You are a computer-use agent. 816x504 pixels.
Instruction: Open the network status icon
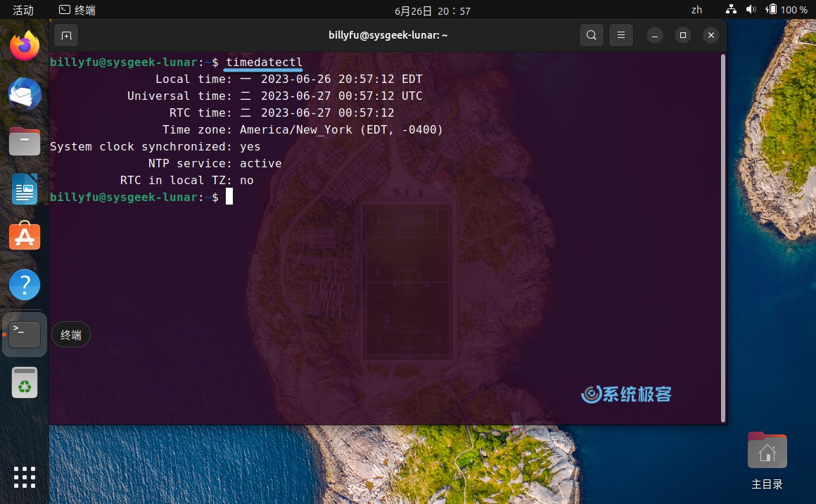click(x=731, y=9)
